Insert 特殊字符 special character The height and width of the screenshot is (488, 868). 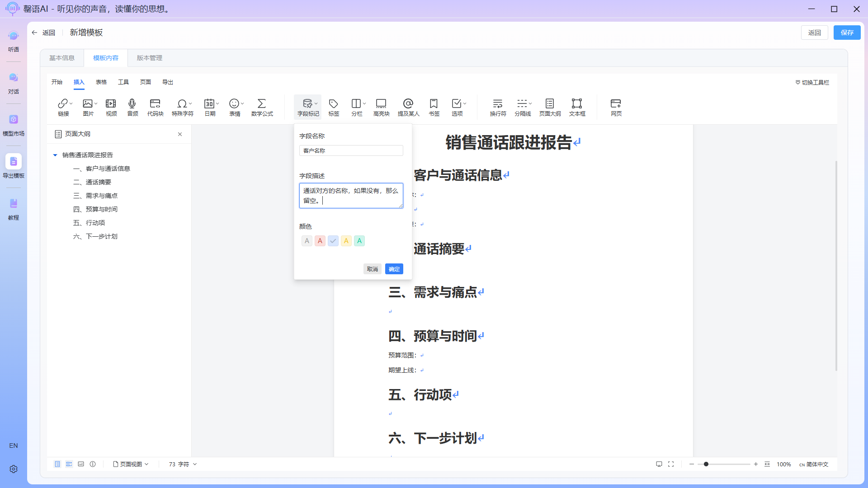pyautogui.click(x=182, y=108)
